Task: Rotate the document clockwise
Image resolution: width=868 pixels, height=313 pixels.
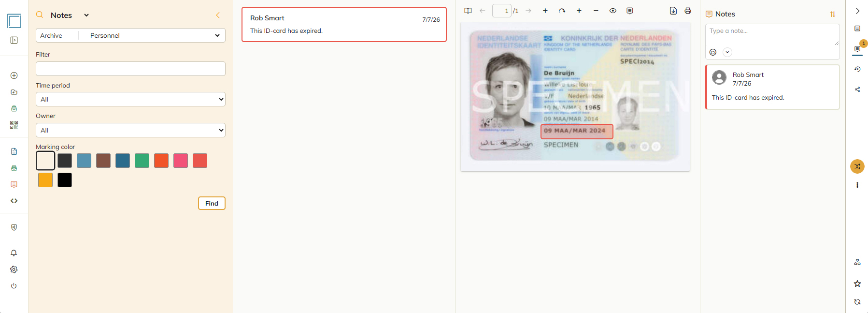Action: click(x=562, y=11)
